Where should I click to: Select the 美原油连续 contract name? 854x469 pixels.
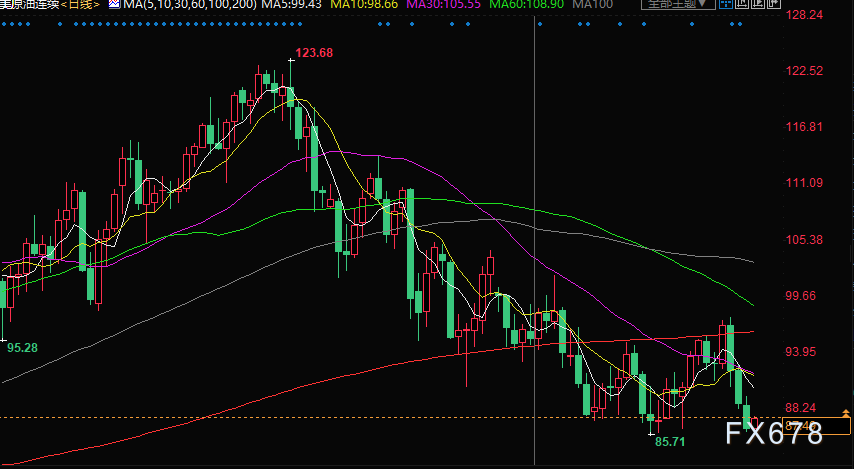[x=29, y=4]
